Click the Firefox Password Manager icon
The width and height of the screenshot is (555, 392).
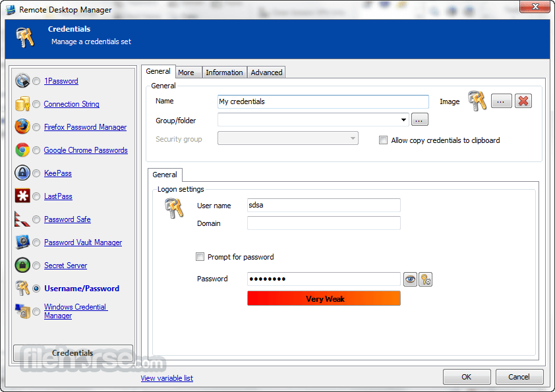tap(22, 127)
